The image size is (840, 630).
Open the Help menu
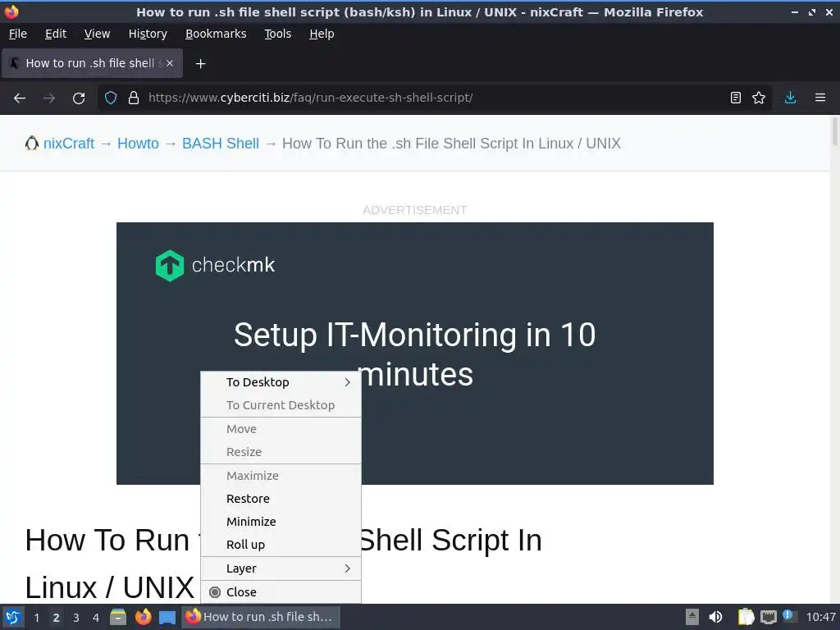pos(322,34)
